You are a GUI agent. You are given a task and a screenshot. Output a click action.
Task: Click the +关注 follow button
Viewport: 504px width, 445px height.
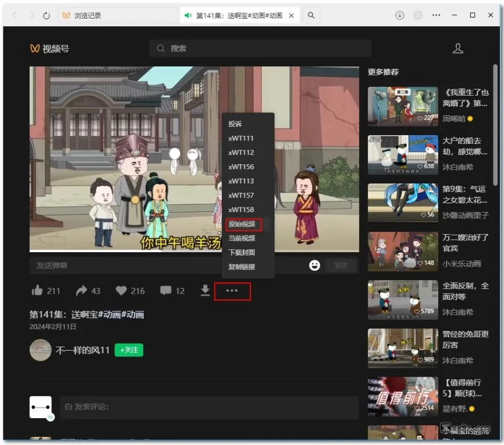click(129, 350)
